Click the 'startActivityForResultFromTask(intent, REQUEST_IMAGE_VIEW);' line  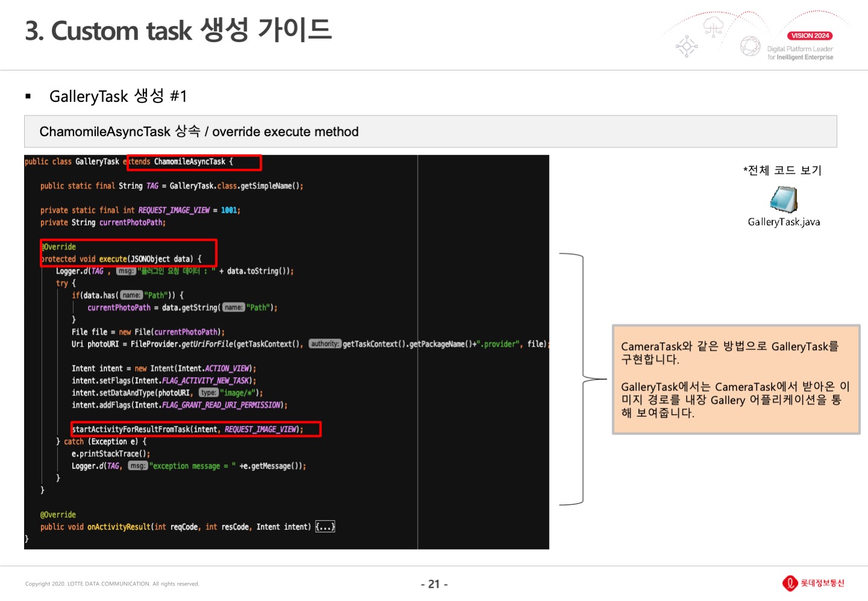[187, 429]
